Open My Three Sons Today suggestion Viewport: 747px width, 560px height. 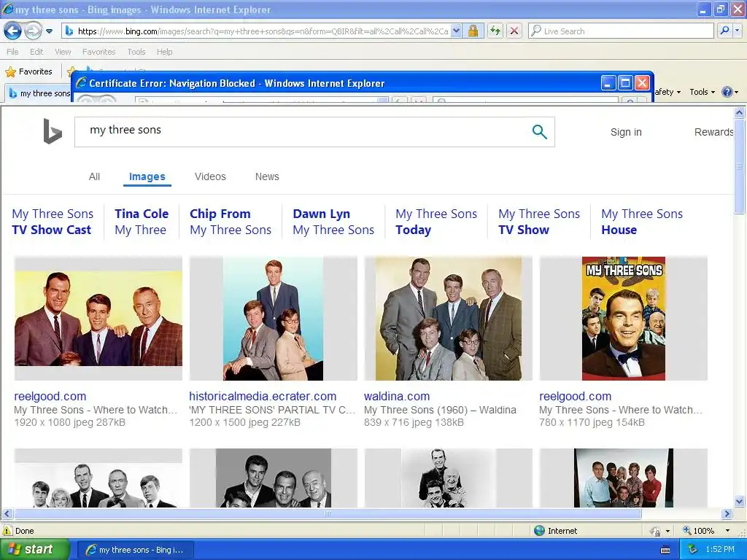[x=436, y=222]
